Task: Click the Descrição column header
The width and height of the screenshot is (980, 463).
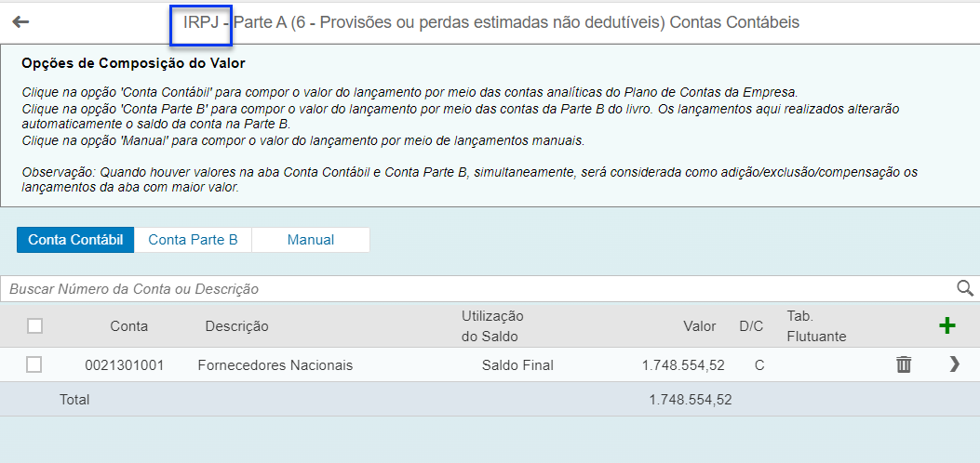Action: point(237,326)
